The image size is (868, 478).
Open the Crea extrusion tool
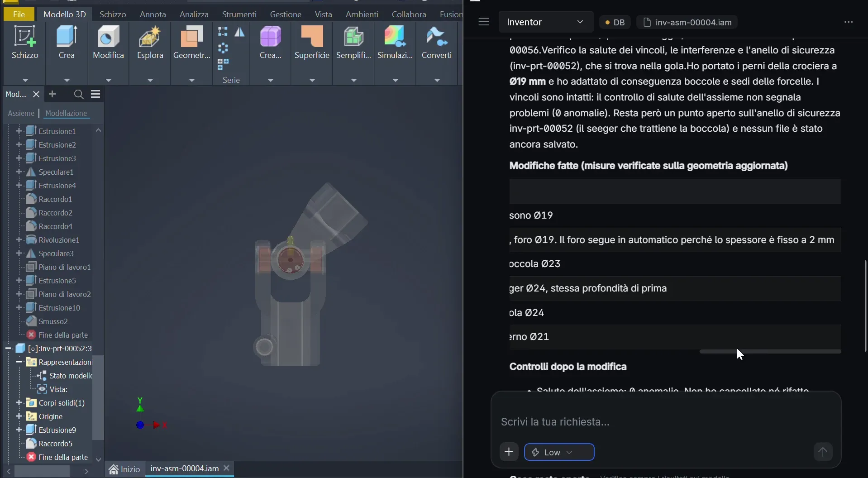67,43
